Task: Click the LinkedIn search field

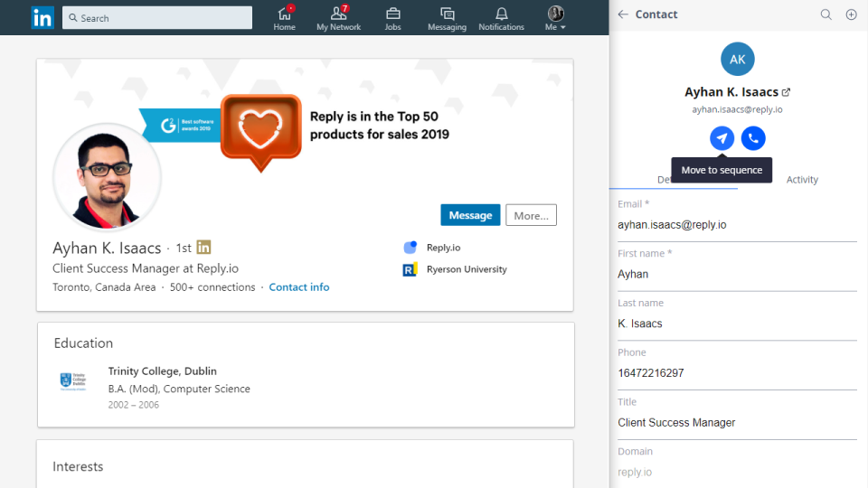Action: point(157,18)
